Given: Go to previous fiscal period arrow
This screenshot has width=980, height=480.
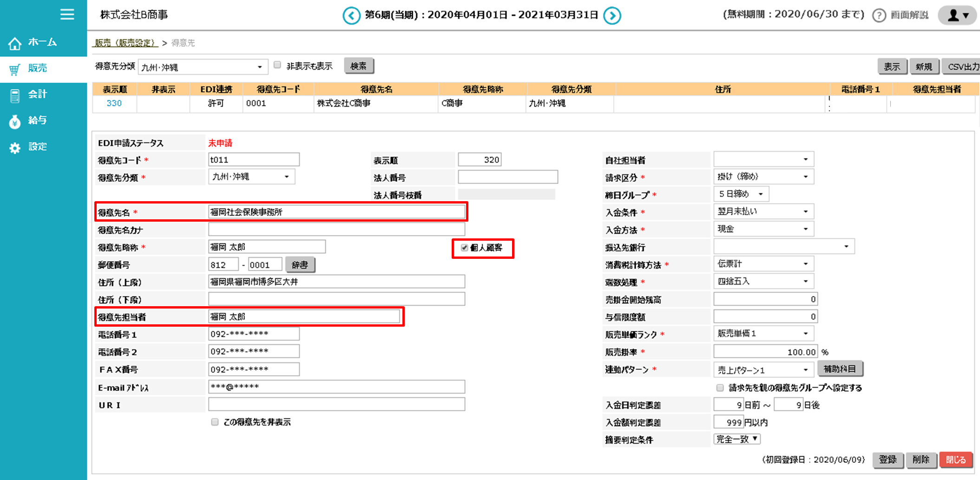Looking at the screenshot, I should click(x=351, y=16).
